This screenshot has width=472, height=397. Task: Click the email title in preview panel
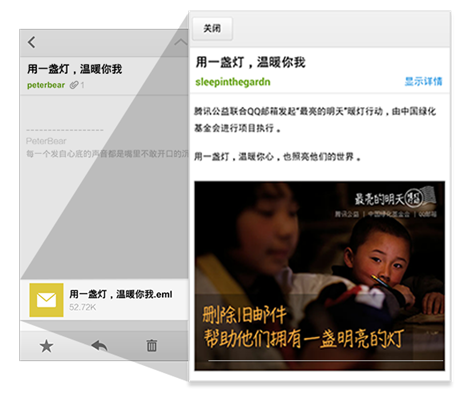click(250, 62)
